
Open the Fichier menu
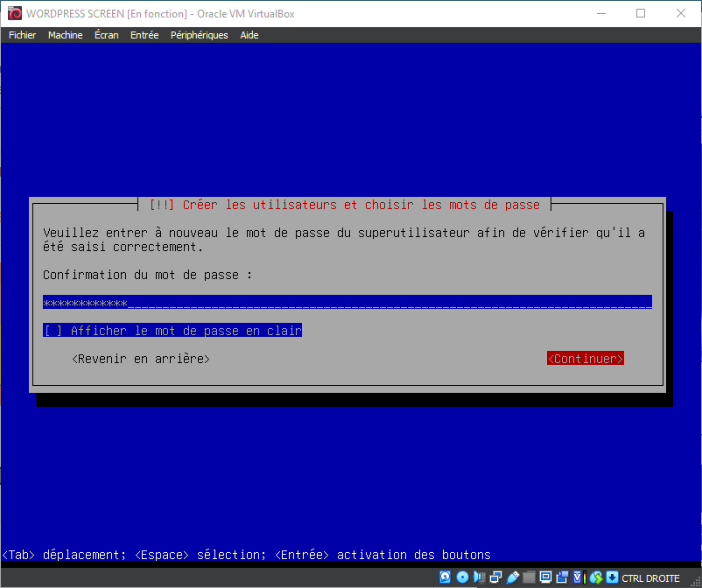coord(22,35)
